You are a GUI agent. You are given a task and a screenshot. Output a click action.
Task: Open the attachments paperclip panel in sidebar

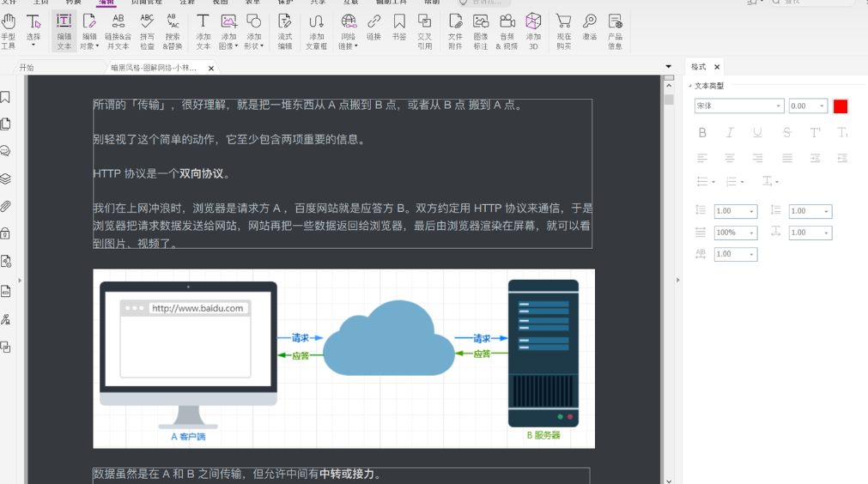pos(6,206)
